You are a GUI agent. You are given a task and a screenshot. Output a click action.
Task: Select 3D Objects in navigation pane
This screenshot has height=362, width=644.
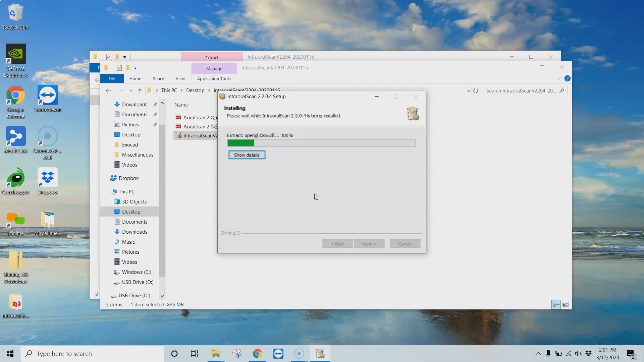[134, 202]
